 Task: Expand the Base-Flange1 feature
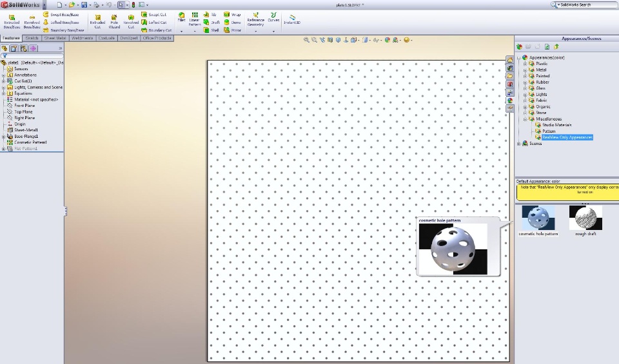tap(4, 137)
